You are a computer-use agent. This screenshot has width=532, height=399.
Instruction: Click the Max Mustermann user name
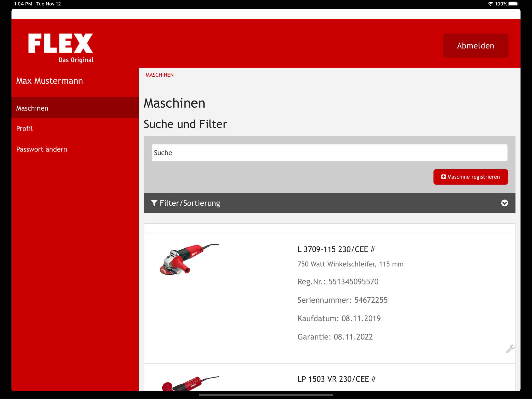click(x=49, y=81)
